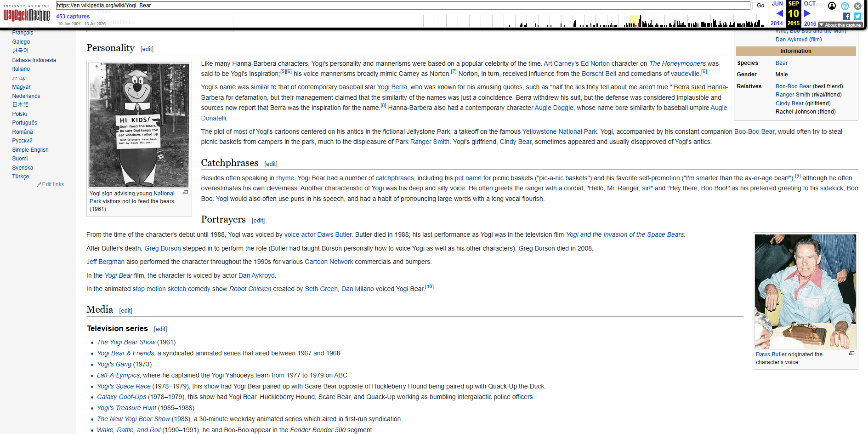868x434 pixels.
Task: Open Ranger Smith link in paragraph
Action: click(430, 142)
